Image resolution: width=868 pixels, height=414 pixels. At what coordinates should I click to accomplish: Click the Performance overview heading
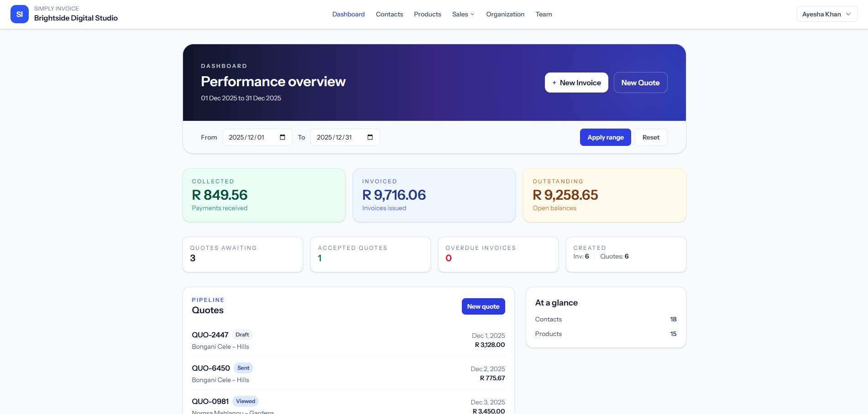click(x=273, y=82)
